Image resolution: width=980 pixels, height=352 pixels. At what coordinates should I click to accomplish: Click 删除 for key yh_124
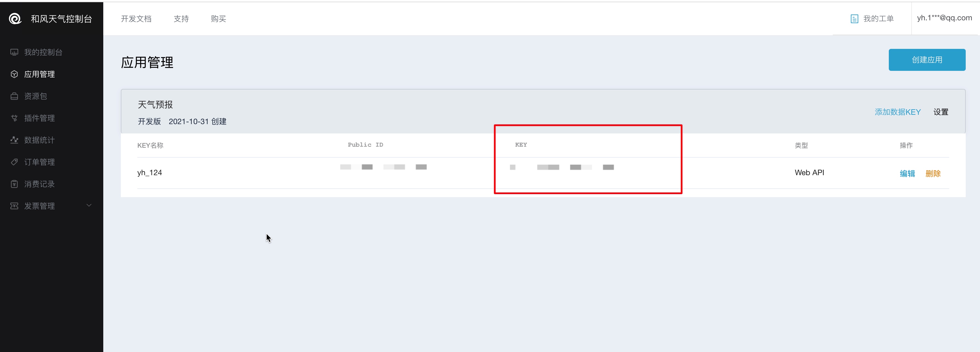click(x=933, y=173)
